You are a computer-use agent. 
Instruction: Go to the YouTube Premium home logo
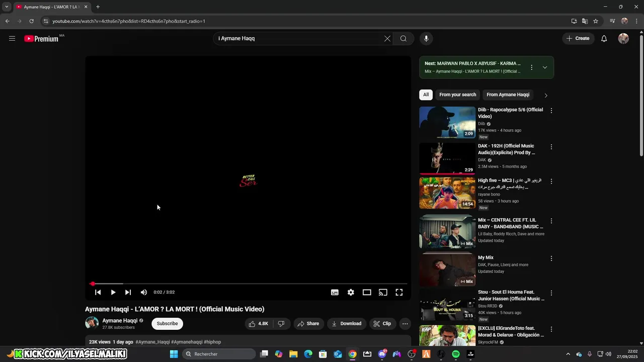pyautogui.click(x=41, y=39)
